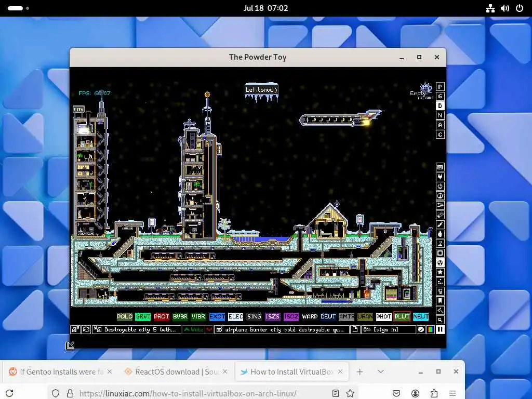Toggle the G quick option
This screenshot has height=399, width=532.
coord(440,96)
